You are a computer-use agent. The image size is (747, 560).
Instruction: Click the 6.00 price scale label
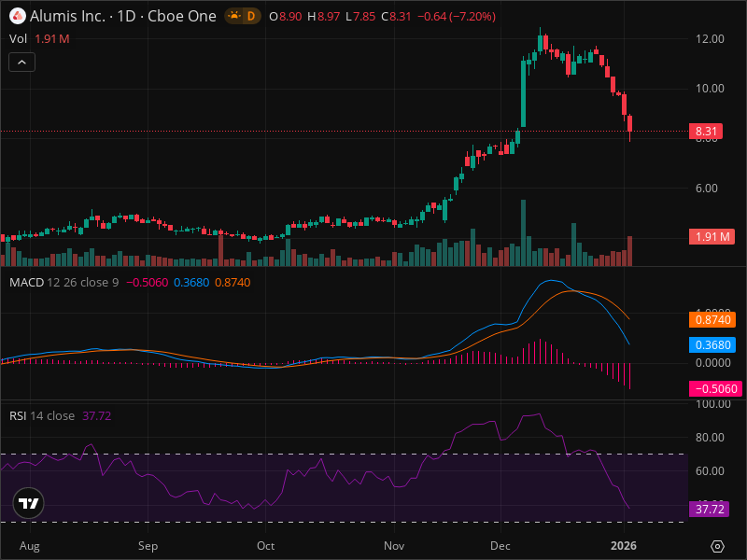point(707,189)
